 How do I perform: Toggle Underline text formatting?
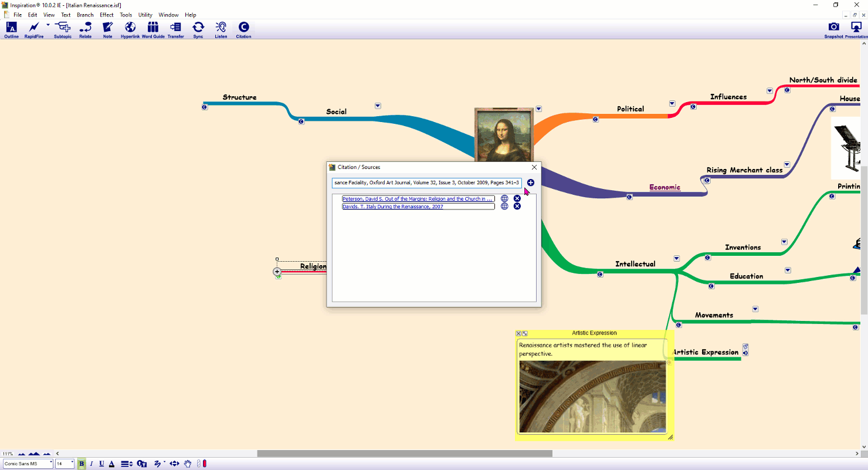pos(101,464)
